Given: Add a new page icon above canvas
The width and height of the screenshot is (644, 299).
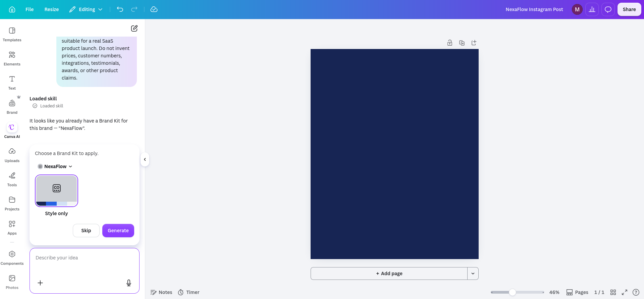Looking at the screenshot, I should 474,43.
